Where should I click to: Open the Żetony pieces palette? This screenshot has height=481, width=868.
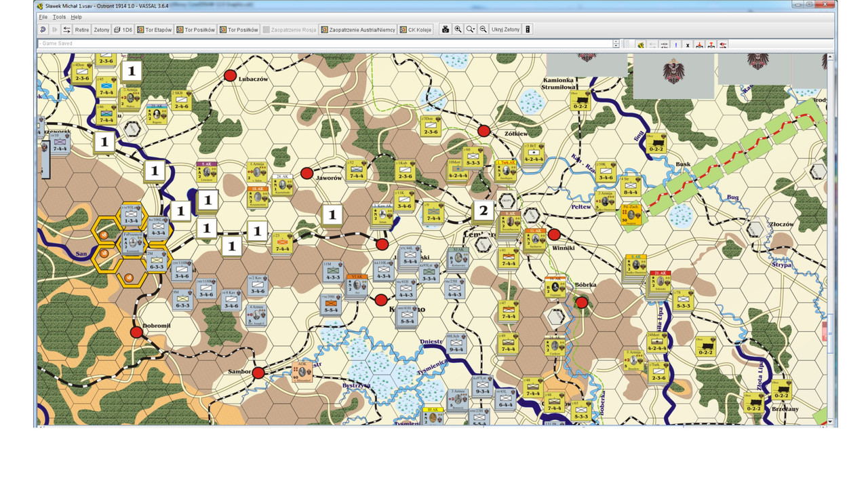click(x=102, y=30)
